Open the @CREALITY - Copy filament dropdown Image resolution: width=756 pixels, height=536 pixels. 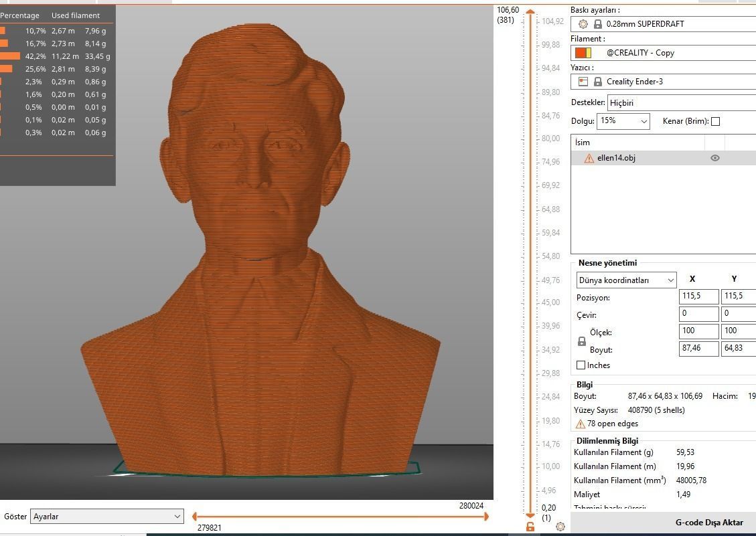click(x=663, y=53)
